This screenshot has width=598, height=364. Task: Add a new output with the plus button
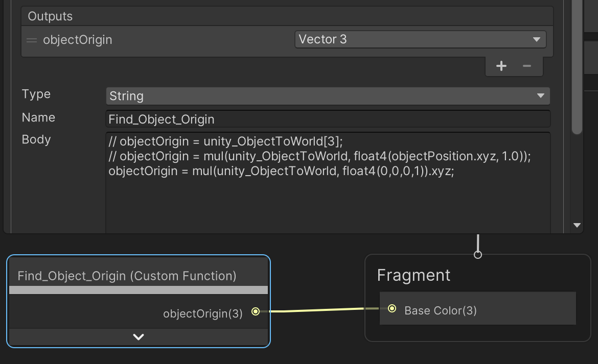(x=501, y=65)
